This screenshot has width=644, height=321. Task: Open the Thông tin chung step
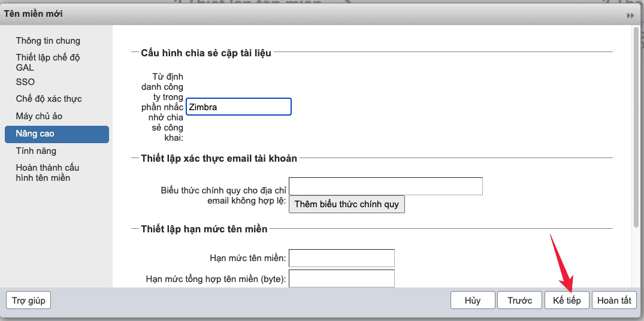click(x=48, y=41)
